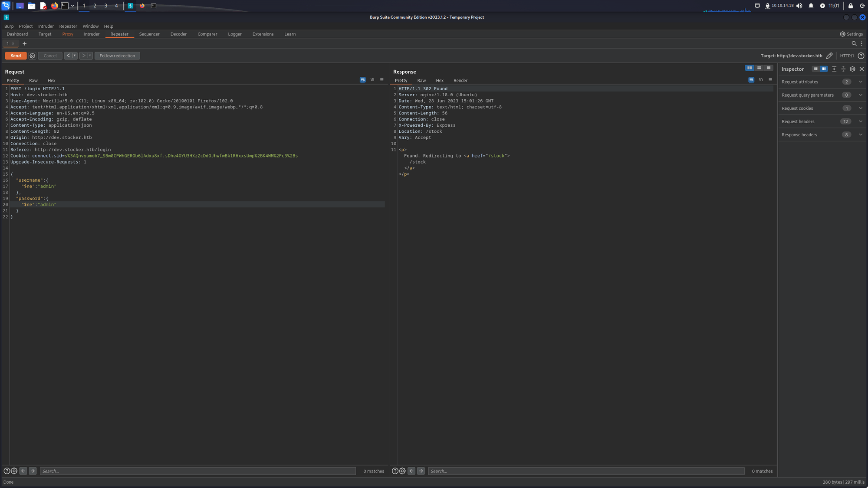Close the Inspector panel

pyautogui.click(x=862, y=69)
